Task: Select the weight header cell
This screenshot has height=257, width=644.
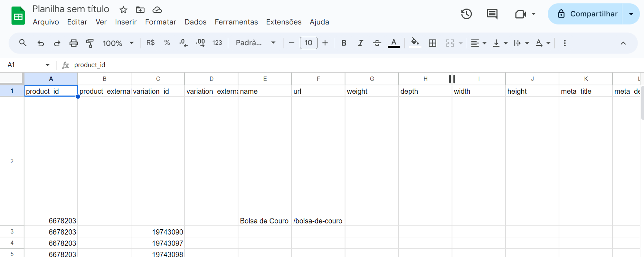Action: coord(372,91)
